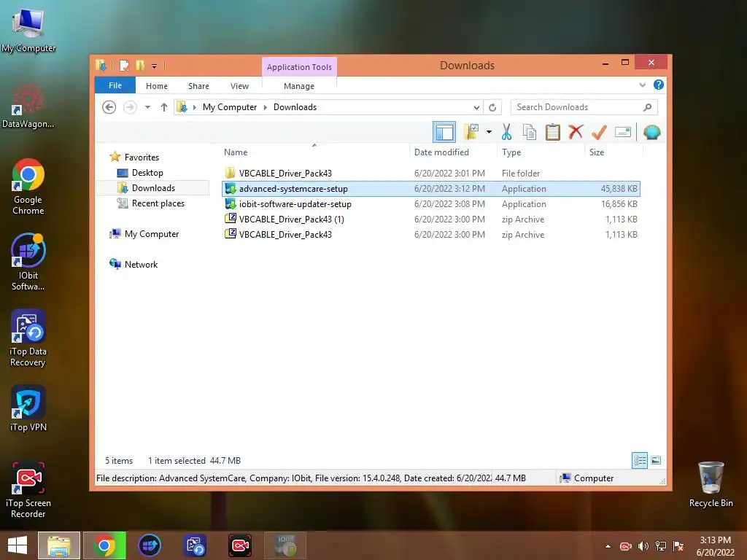The image size is (747, 560).
Task: Go back with the Back arrow button
Action: [109, 107]
